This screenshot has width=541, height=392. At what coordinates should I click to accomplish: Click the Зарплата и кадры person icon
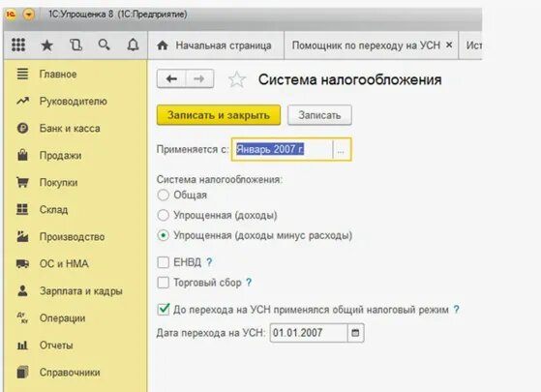pos(22,290)
